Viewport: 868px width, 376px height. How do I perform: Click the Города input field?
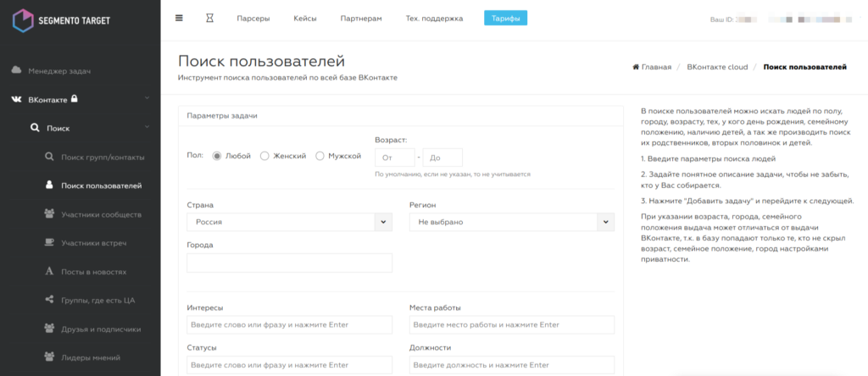coord(290,263)
